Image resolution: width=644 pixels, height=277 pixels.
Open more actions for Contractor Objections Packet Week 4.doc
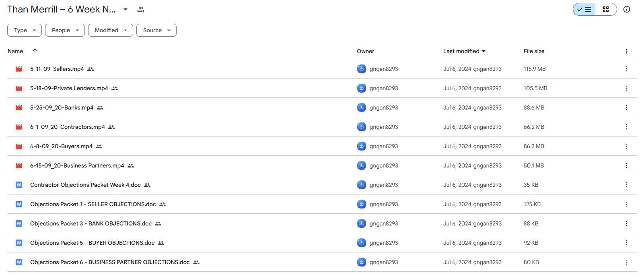626,185
